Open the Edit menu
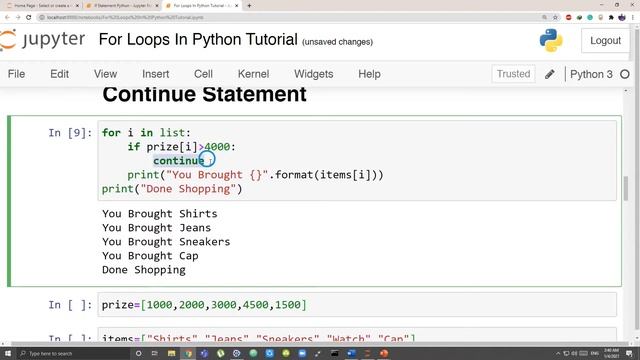 pyautogui.click(x=59, y=74)
